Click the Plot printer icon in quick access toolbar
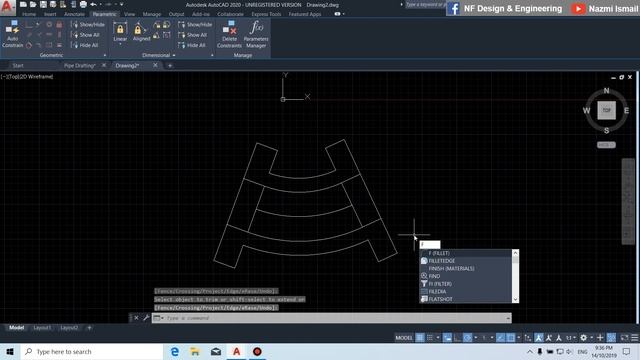This screenshot has height=360, width=640. coord(83,4)
